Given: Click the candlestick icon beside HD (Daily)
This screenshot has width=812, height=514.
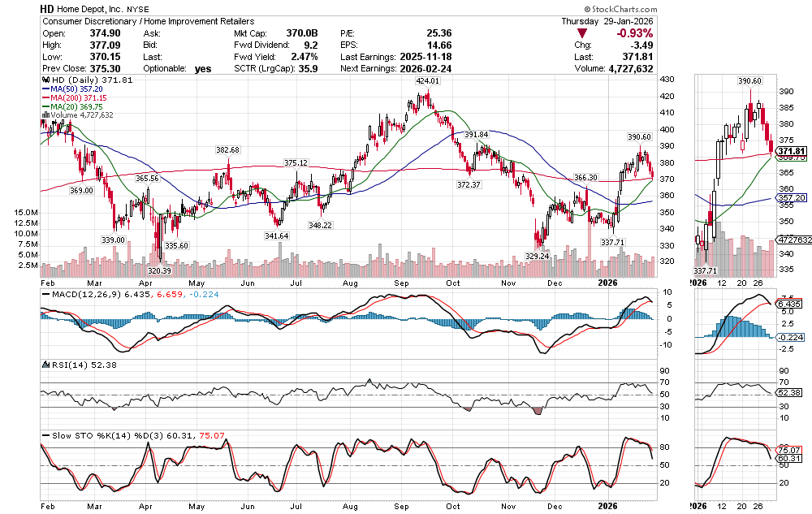Looking at the screenshot, I should coord(45,80).
